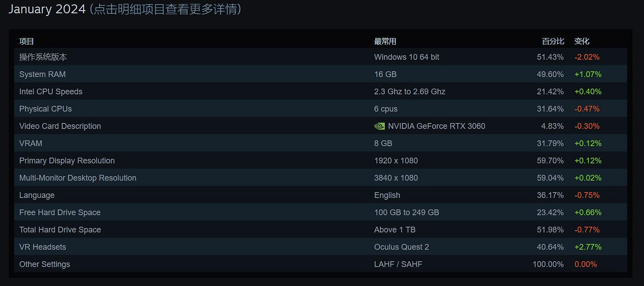Expand Free Hard Drive Space details
The height and width of the screenshot is (286, 644).
pyautogui.click(x=60, y=212)
